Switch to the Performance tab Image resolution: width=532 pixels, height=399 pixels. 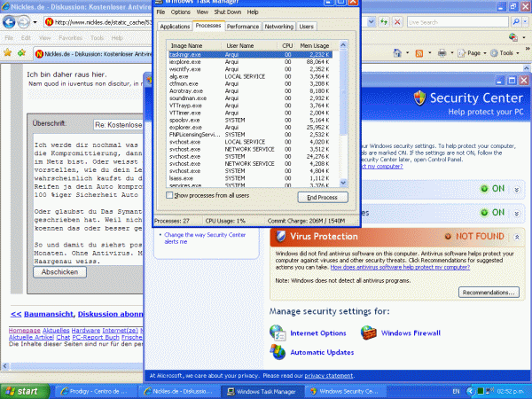[x=243, y=27]
